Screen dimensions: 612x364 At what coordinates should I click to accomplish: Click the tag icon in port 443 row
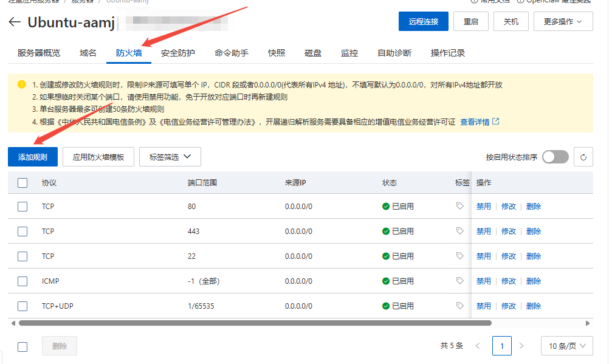coord(460,231)
